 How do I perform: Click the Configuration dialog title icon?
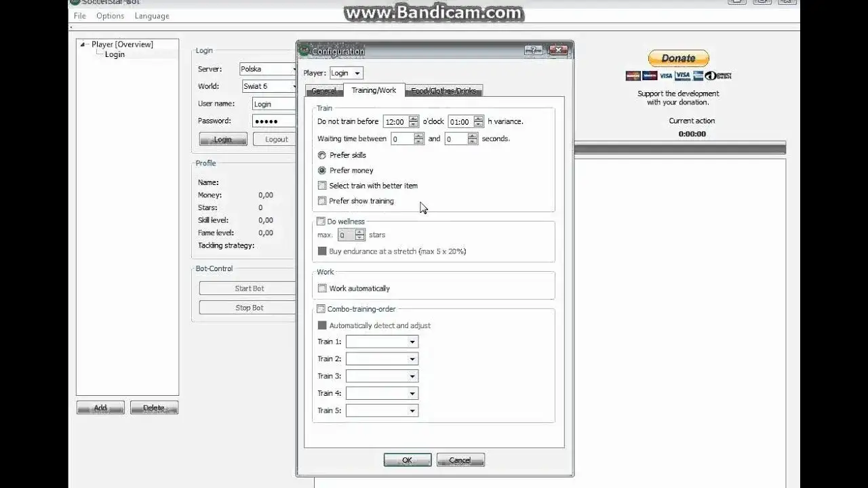point(304,51)
